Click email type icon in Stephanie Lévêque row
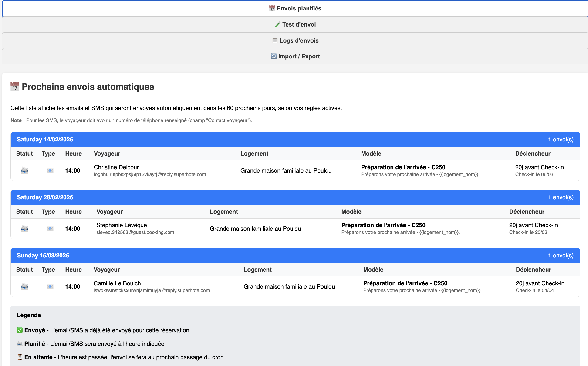588x366 pixels. pos(50,229)
